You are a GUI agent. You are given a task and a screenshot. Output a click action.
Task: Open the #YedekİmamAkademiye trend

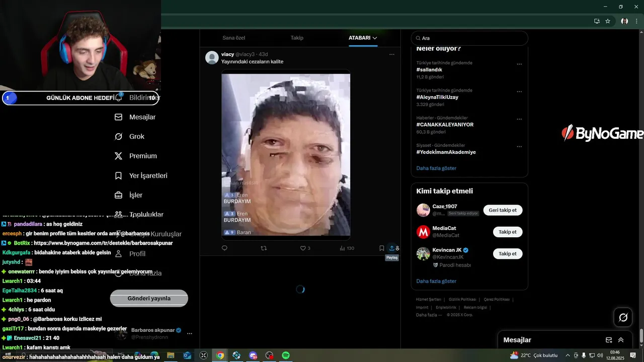(446, 152)
